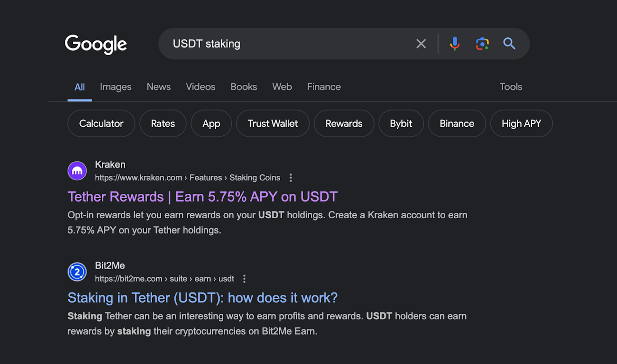The width and height of the screenshot is (617, 364).
Task: Switch to the Web tab
Action: click(282, 87)
